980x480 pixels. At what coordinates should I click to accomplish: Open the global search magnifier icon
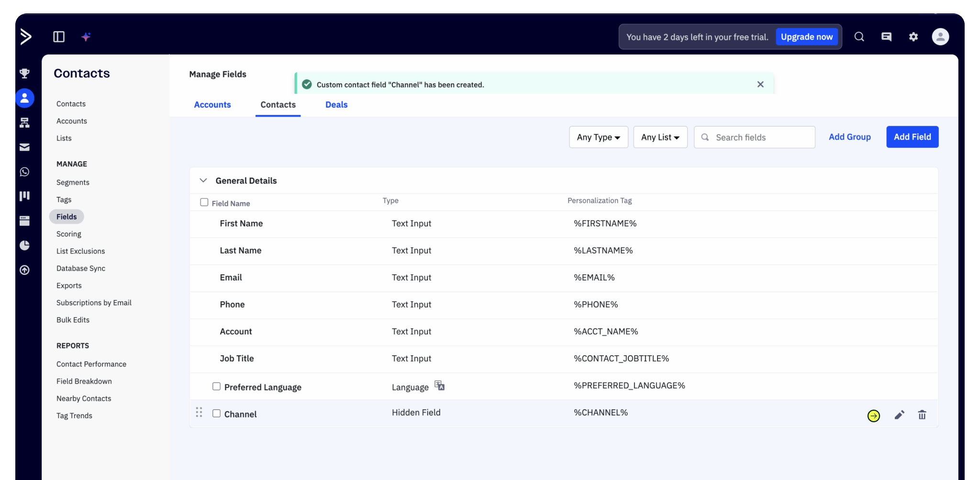point(859,37)
